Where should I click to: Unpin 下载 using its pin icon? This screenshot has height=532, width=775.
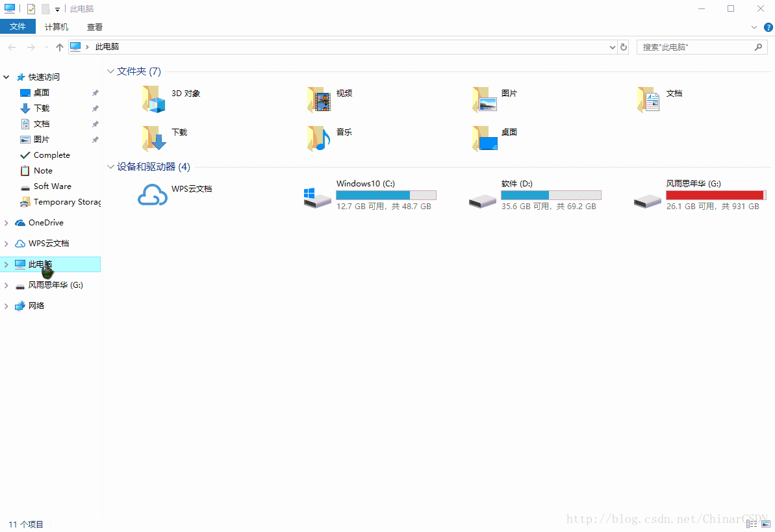95,108
